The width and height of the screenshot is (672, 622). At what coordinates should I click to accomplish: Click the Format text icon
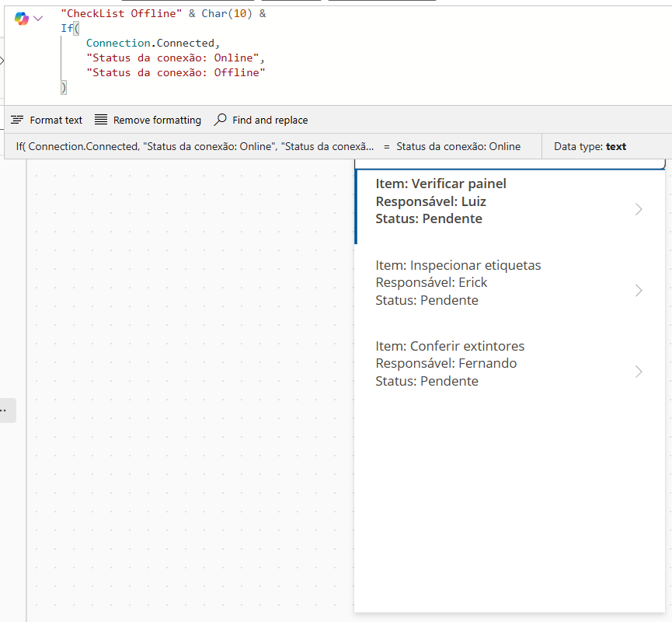click(x=17, y=120)
